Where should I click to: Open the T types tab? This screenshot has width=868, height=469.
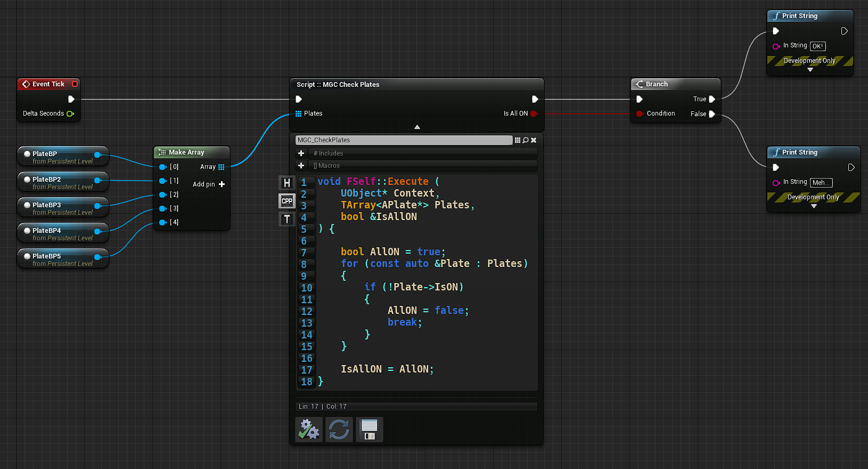click(287, 219)
